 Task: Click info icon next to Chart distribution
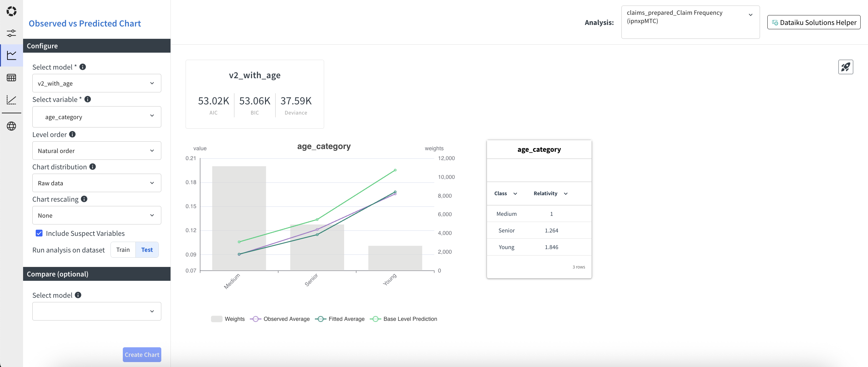point(93,167)
